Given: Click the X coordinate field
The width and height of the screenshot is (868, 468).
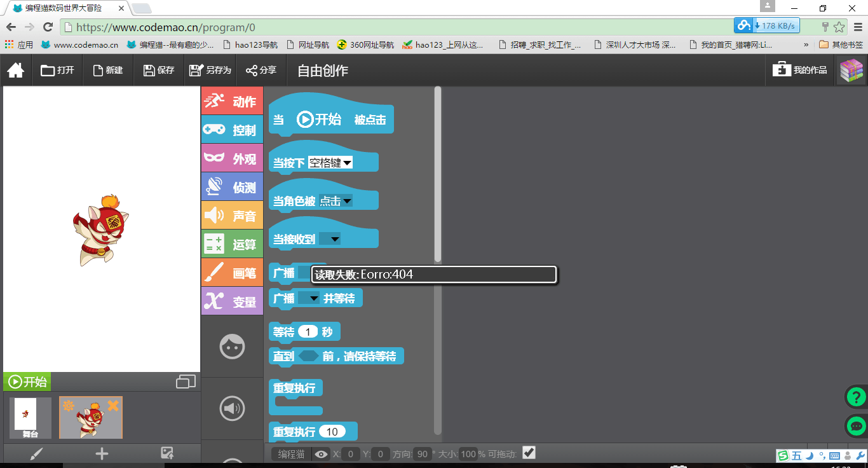Looking at the screenshot, I should 351,454.
